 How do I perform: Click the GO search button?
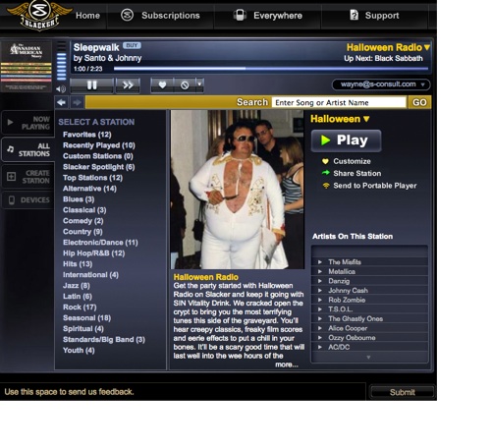click(x=419, y=102)
